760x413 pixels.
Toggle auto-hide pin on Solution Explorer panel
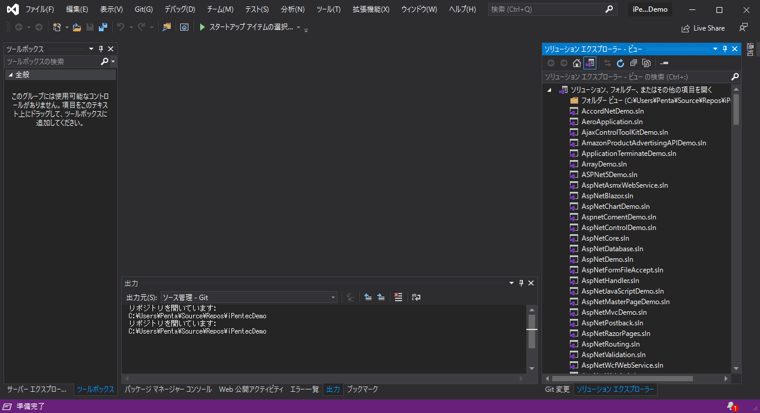coord(725,49)
